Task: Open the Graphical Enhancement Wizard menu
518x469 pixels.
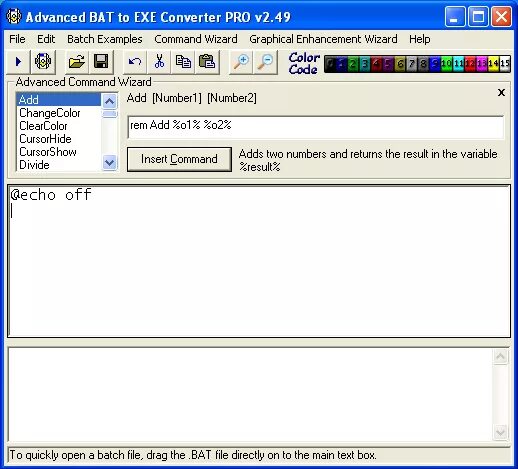Action: tap(323, 39)
